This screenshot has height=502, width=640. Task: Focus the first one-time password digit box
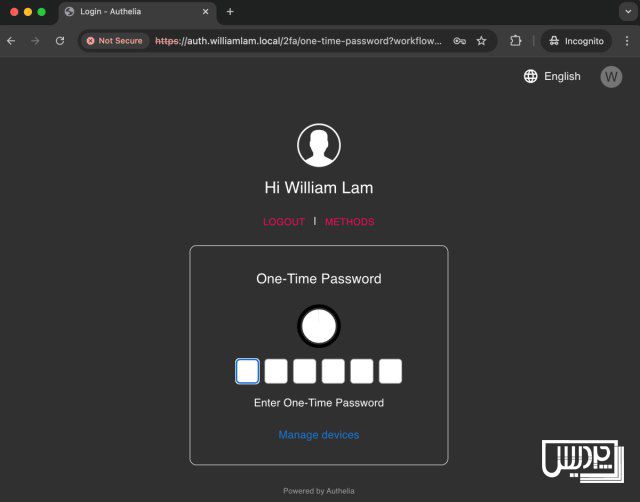click(247, 372)
